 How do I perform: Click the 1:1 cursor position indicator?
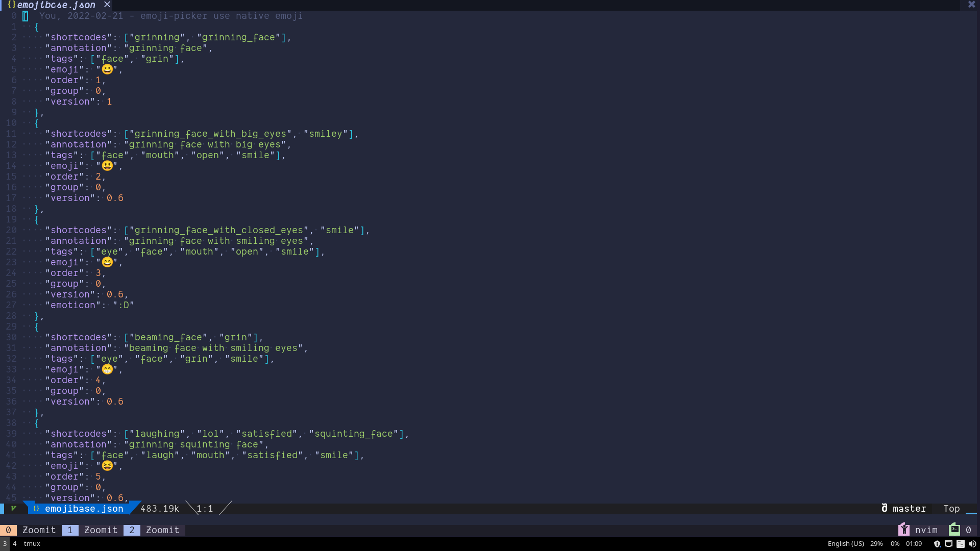pos(205,509)
